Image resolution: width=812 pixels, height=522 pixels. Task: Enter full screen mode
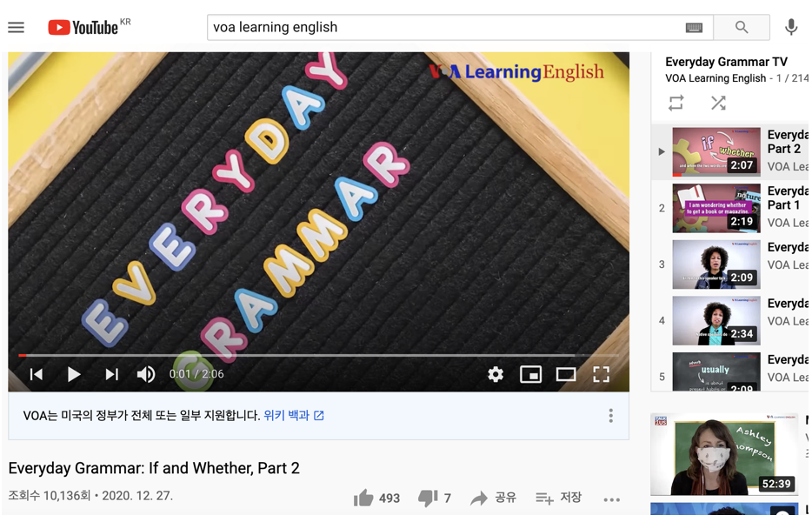click(601, 374)
